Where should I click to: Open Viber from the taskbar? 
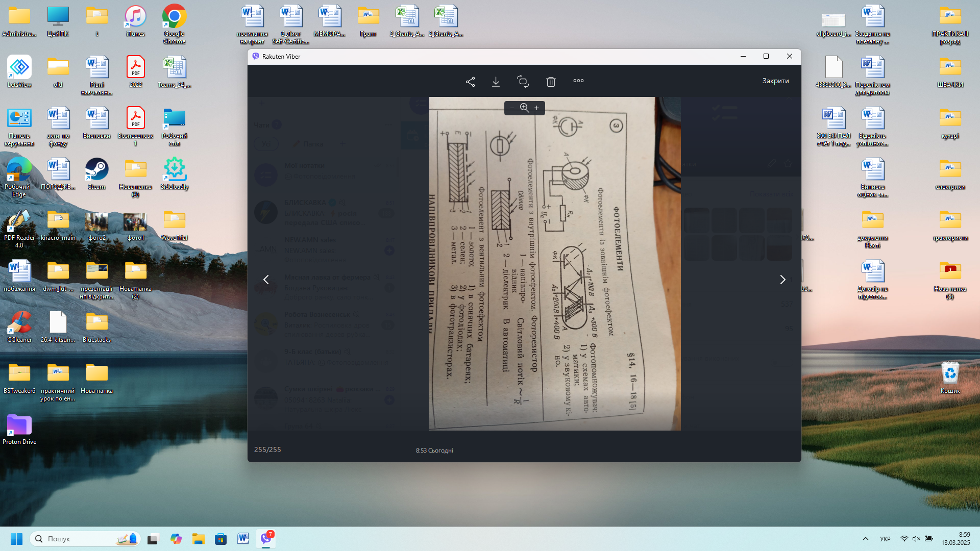pos(266,539)
